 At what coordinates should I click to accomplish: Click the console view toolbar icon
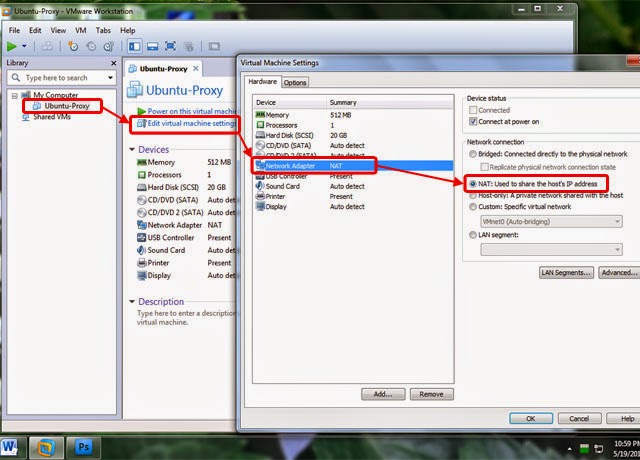(214, 47)
